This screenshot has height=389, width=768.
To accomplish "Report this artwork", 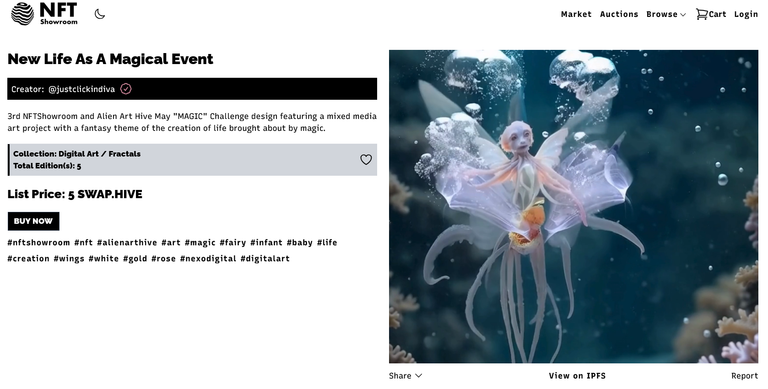I will coord(744,376).
